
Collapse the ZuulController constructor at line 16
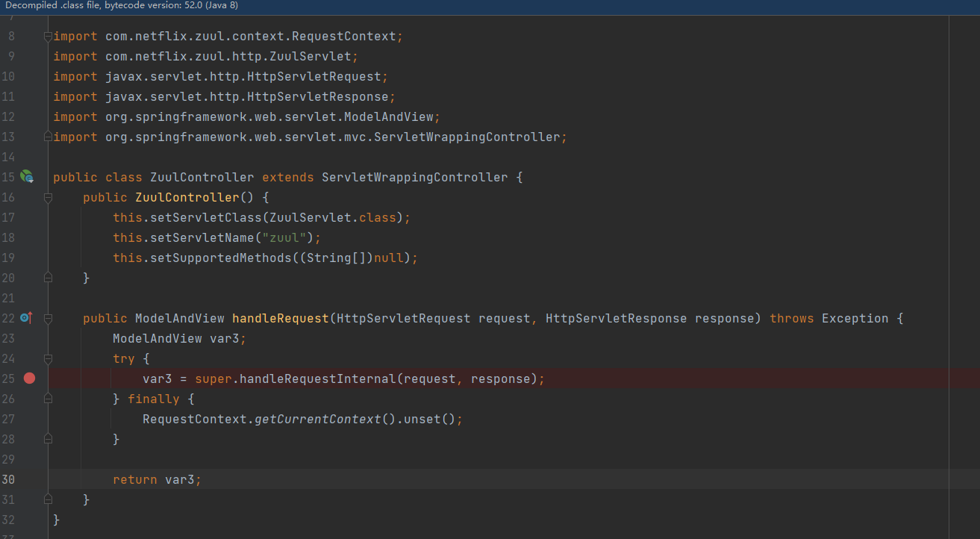click(x=48, y=197)
